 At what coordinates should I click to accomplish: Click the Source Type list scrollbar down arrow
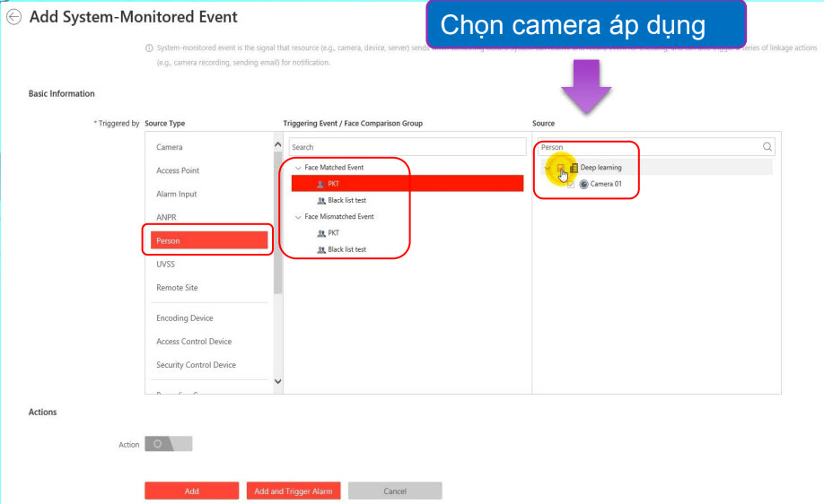(277, 382)
